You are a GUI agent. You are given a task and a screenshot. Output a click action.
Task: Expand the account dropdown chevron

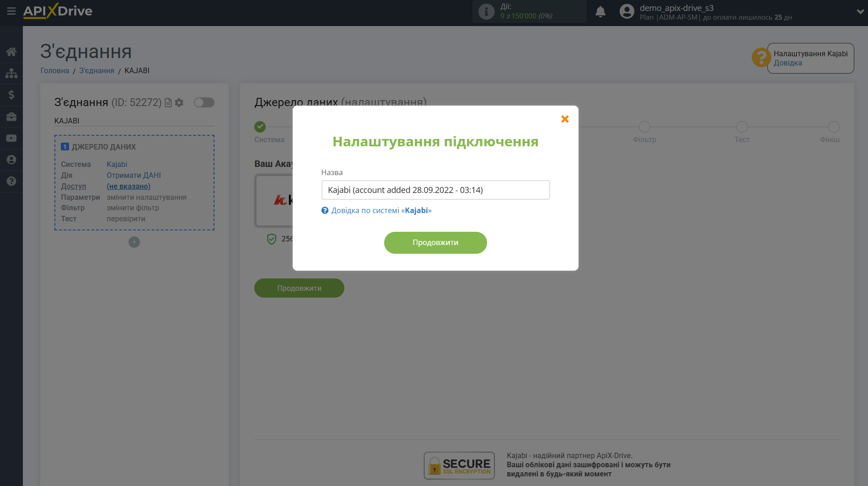[x=860, y=12]
